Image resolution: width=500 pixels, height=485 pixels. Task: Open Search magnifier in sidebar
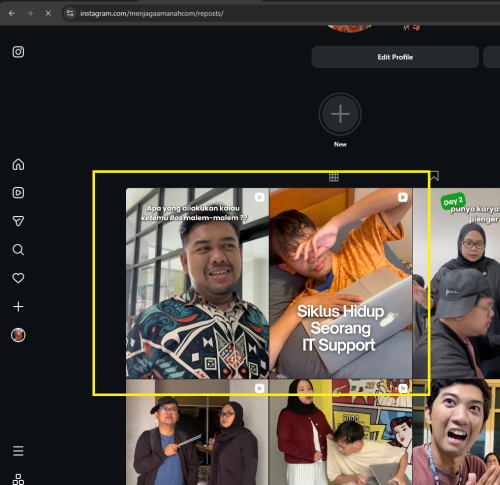(18, 250)
